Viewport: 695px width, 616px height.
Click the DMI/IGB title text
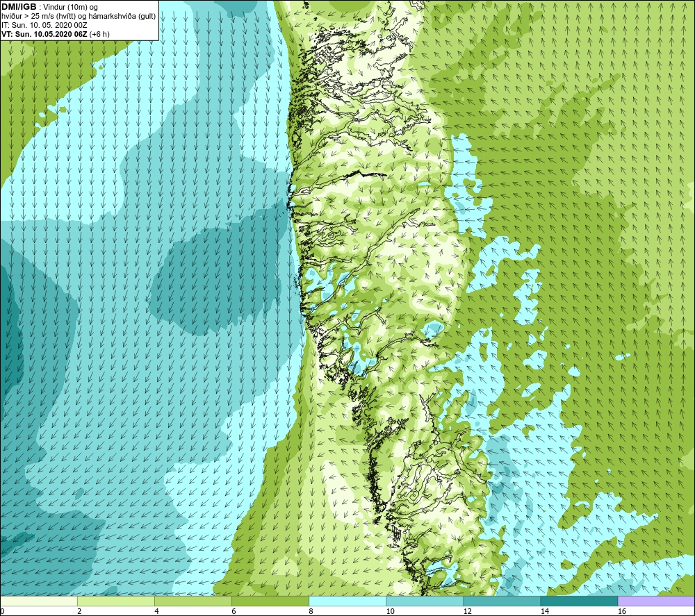19,7
